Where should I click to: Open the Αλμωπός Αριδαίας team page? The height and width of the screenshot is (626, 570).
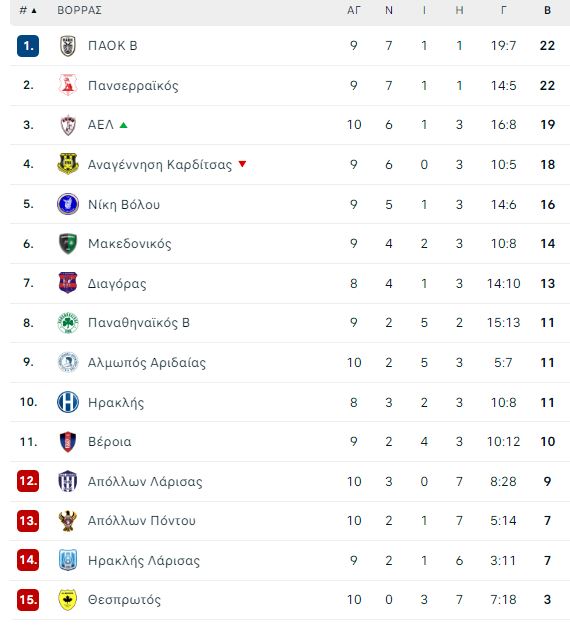tap(147, 363)
